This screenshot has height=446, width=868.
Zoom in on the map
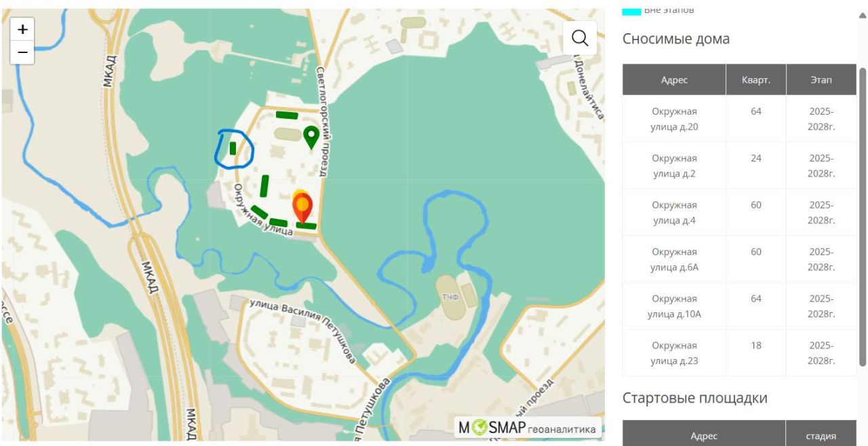click(22, 29)
